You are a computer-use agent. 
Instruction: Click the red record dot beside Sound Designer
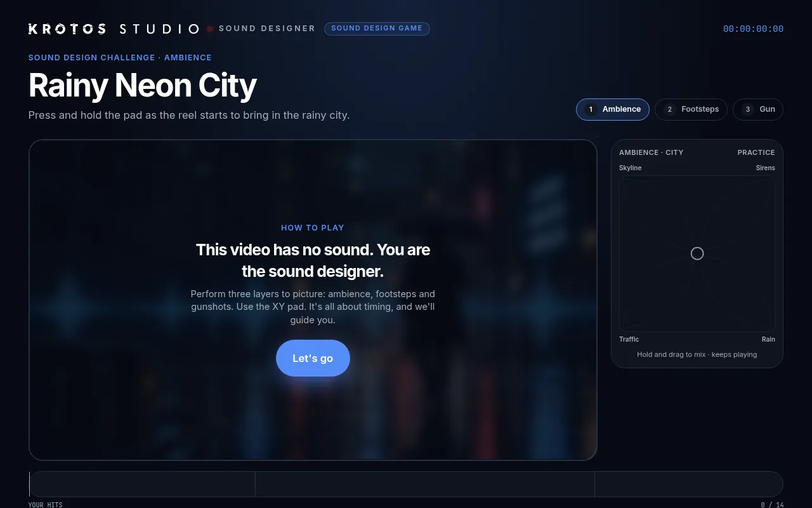210,29
